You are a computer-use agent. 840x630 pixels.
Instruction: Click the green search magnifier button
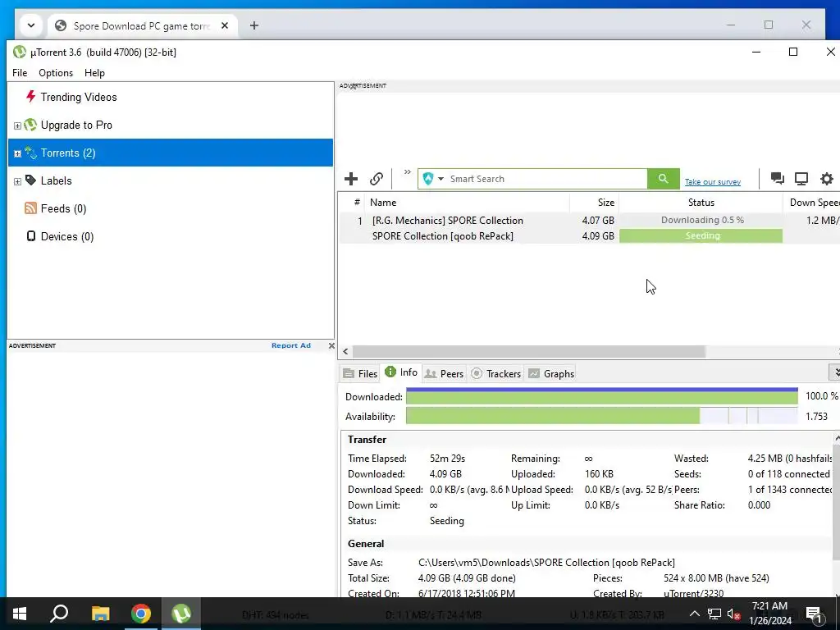pyautogui.click(x=663, y=179)
